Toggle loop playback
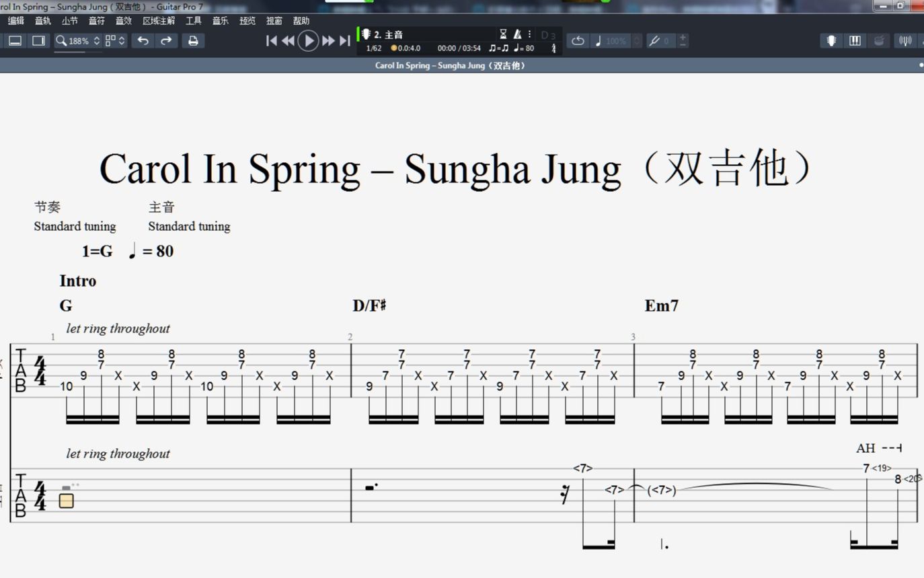This screenshot has width=924, height=578. (x=578, y=41)
